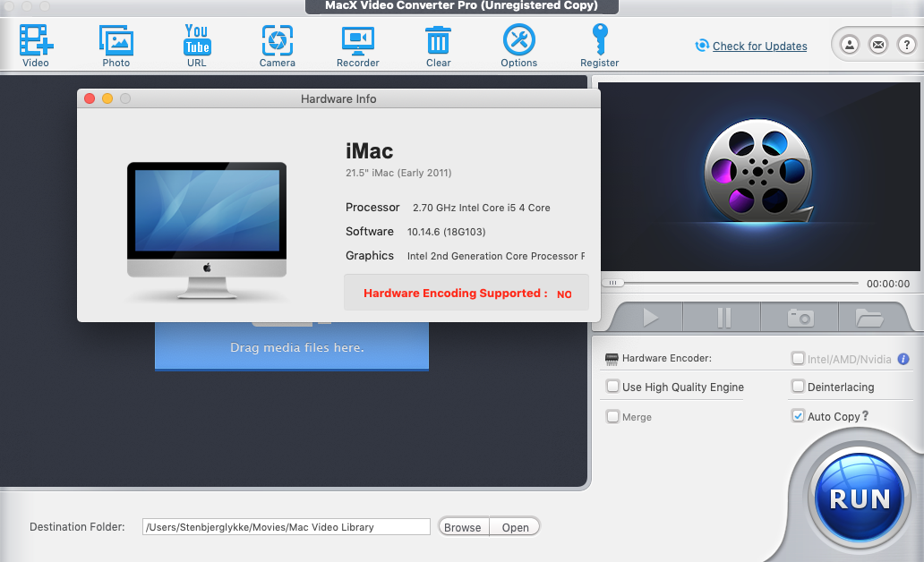Enable the Intel/AMD/Nvidia hardware encoder checkbox
924x562 pixels.
798,358
